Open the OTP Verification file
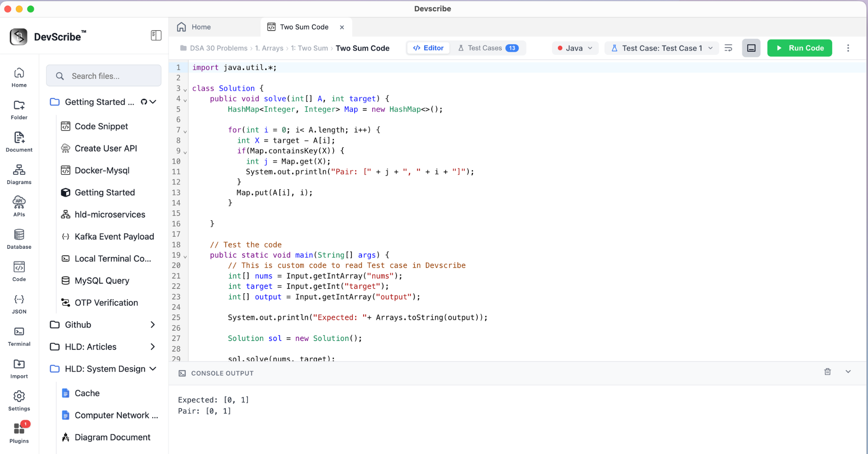 click(106, 303)
